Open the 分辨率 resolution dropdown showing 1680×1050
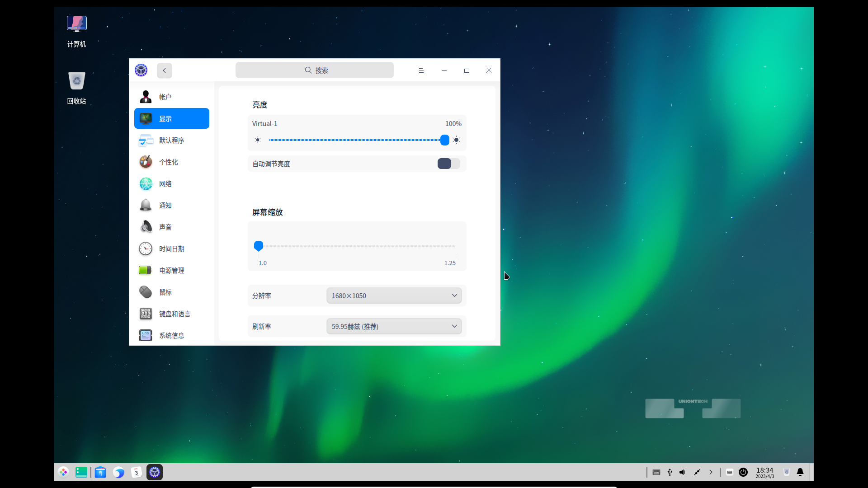This screenshot has height=488, width=868. point(393,296)
